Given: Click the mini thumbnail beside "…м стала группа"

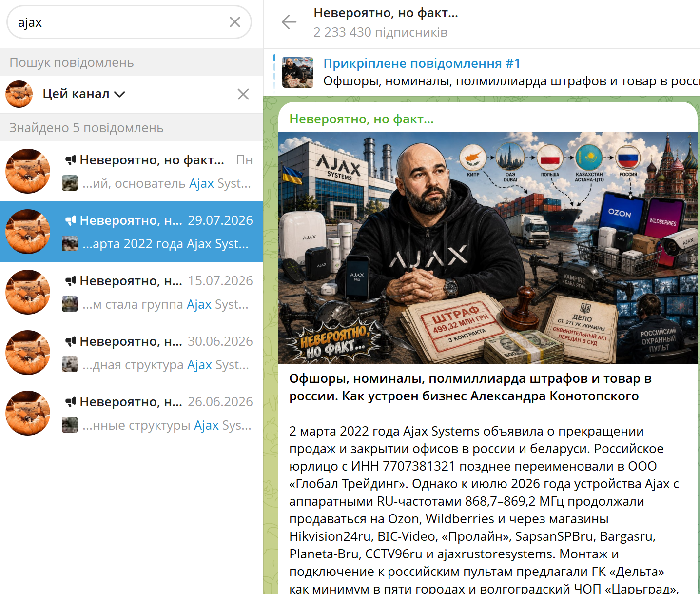Looking at the screenshot, I should tap(70, 304).
